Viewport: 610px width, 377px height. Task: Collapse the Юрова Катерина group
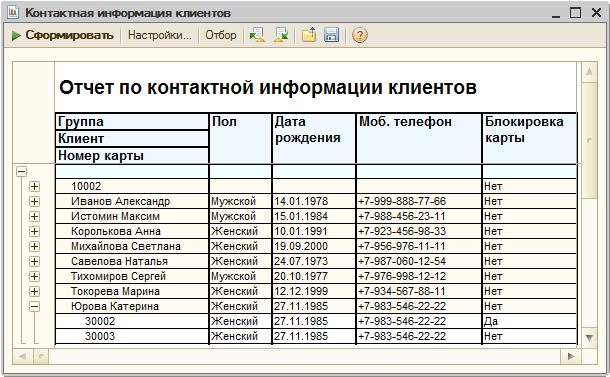click(34, 307)
